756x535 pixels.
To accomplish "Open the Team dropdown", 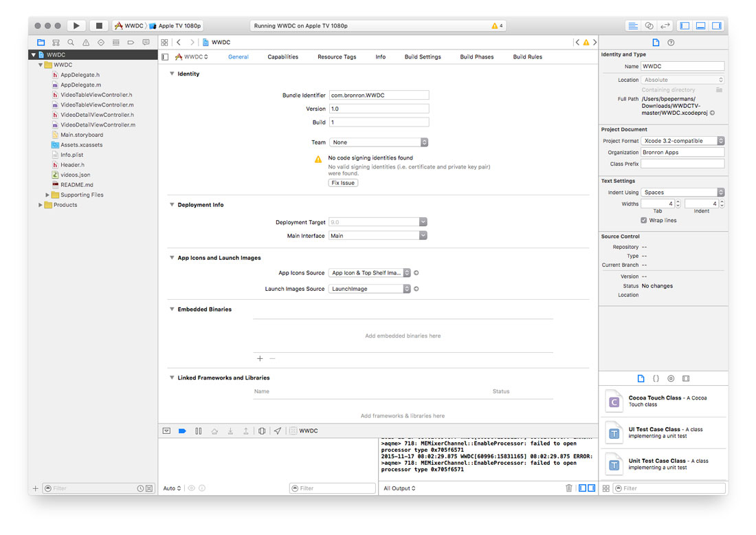I will 379,142.
